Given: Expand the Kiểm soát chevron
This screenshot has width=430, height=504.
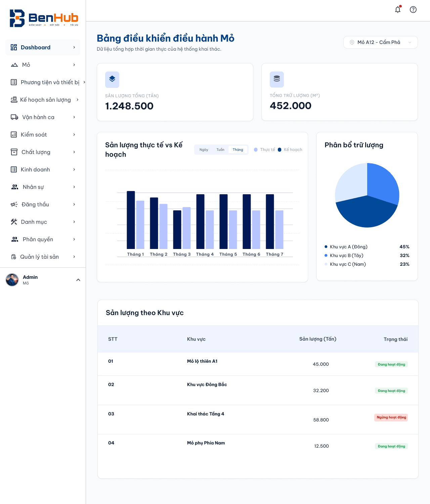Looking at the screenshot, I should click(74, 135).
